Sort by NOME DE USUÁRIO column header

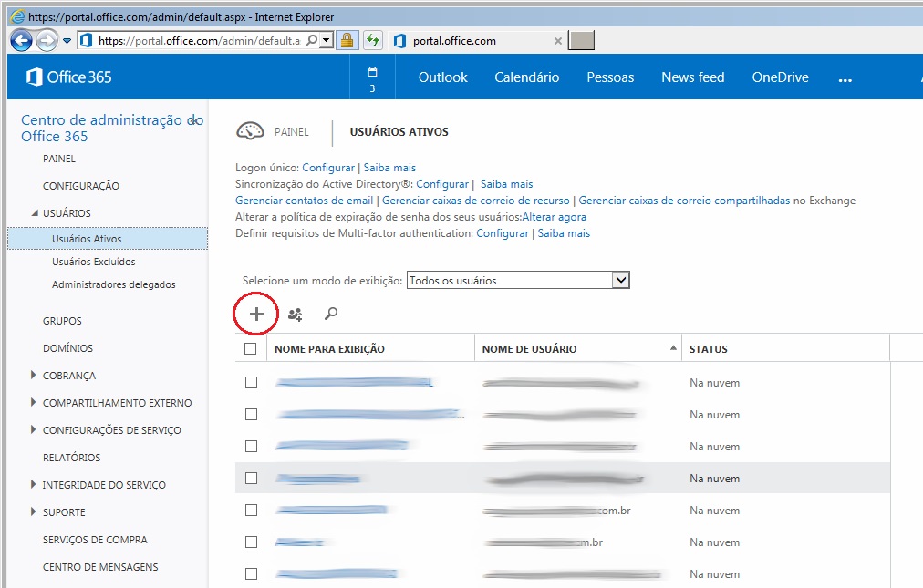click(x=529, y=349)
